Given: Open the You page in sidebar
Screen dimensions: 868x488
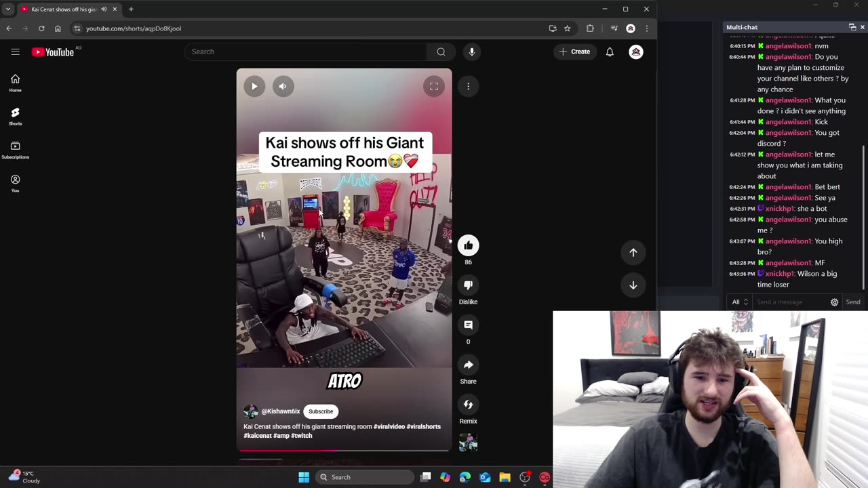Looking at the screenshot, I should (x=15, y=183).
